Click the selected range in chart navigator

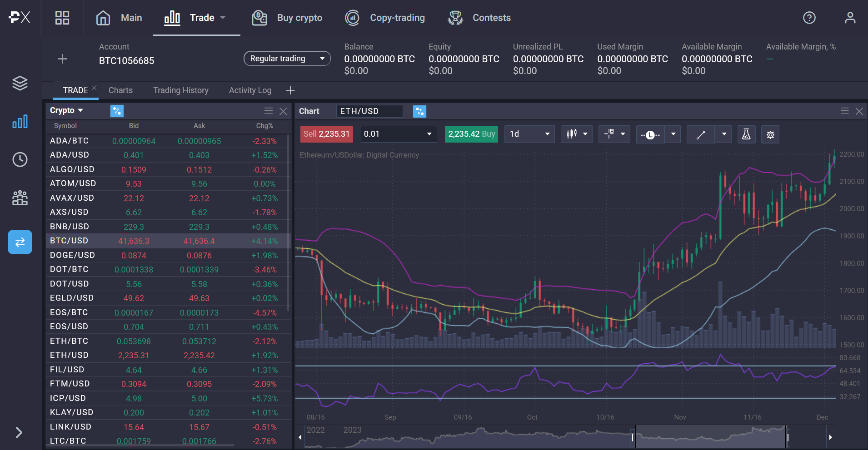click(710, 437)
